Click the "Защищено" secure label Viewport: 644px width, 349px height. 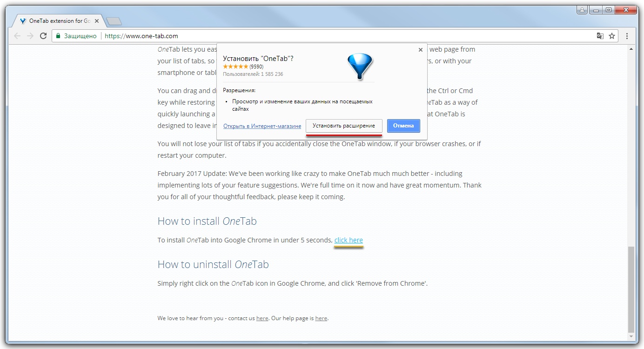80,36
